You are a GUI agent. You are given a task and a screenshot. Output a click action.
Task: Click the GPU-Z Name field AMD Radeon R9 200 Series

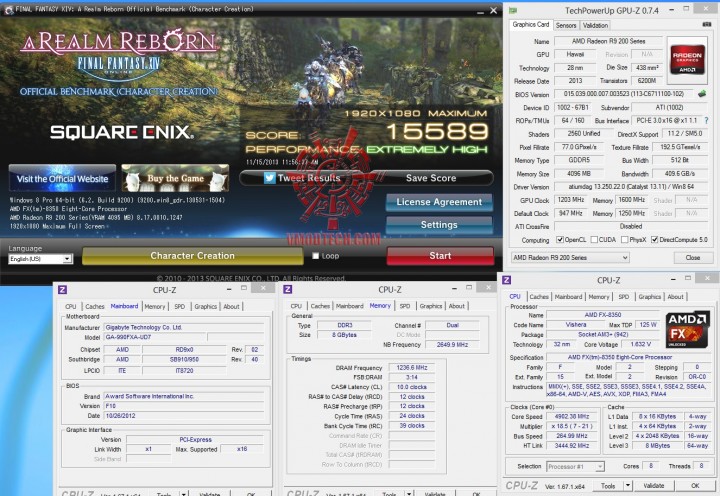tap(608, 41)
